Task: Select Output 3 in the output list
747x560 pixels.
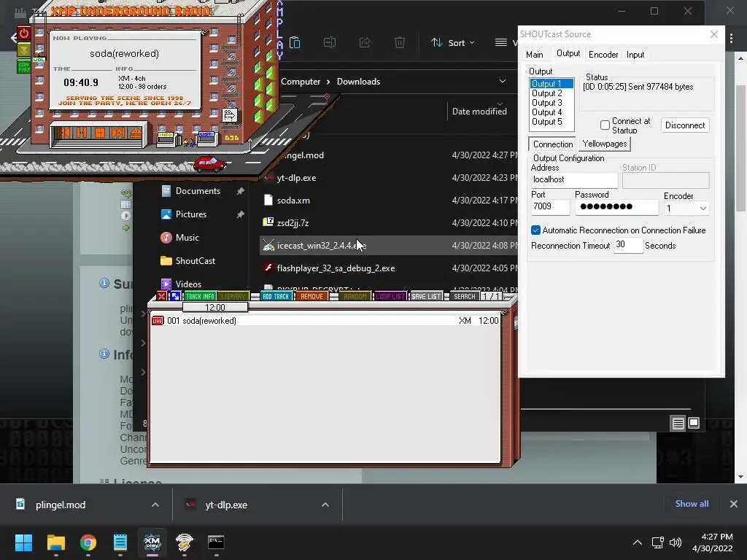Action: [551, 103]
